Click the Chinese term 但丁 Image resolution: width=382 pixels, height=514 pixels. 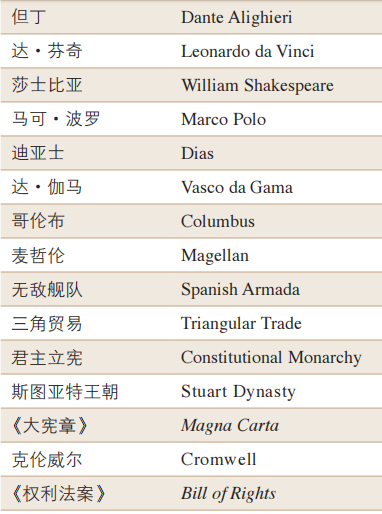coord(29,18)
